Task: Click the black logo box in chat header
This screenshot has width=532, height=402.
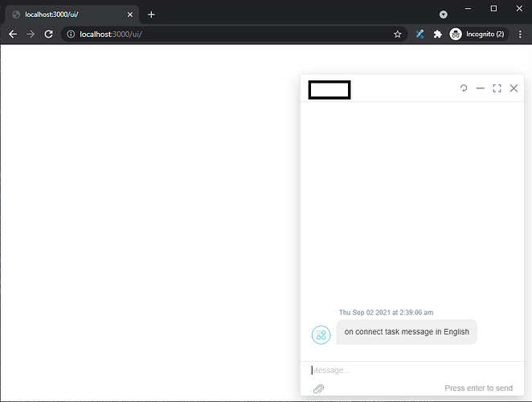Action: 329,90
